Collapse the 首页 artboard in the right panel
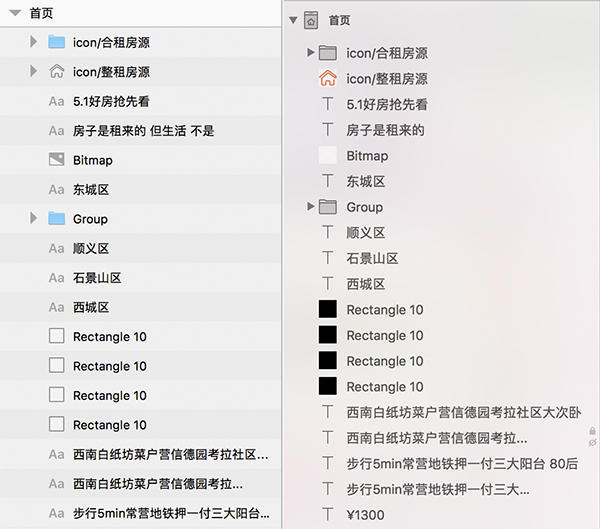Screen dimensions: 600x529 293,20
